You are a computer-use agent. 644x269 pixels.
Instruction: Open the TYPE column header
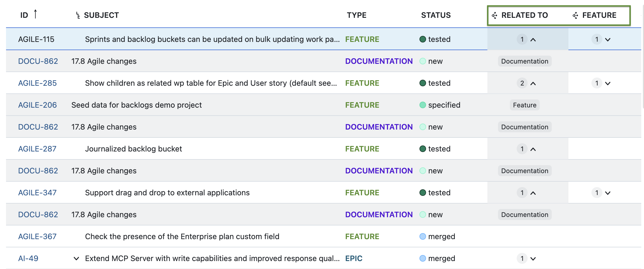(357, 15)
